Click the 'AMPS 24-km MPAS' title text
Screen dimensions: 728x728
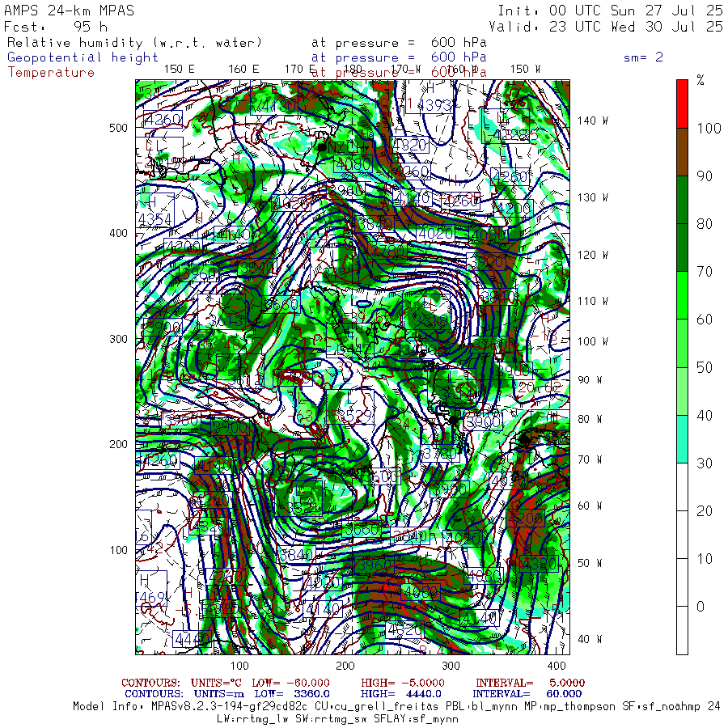pyautogui.click(x=70, y=11)
